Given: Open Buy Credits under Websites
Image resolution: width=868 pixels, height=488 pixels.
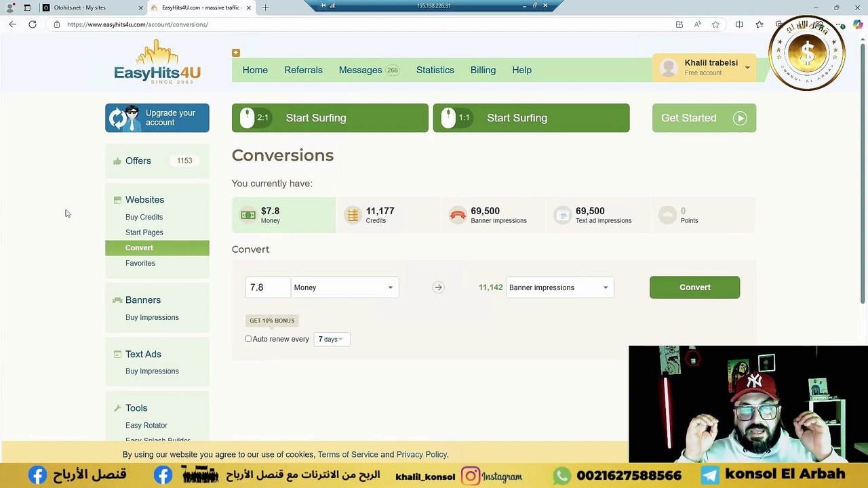Looking at the screenshot, I should point(144,217).
